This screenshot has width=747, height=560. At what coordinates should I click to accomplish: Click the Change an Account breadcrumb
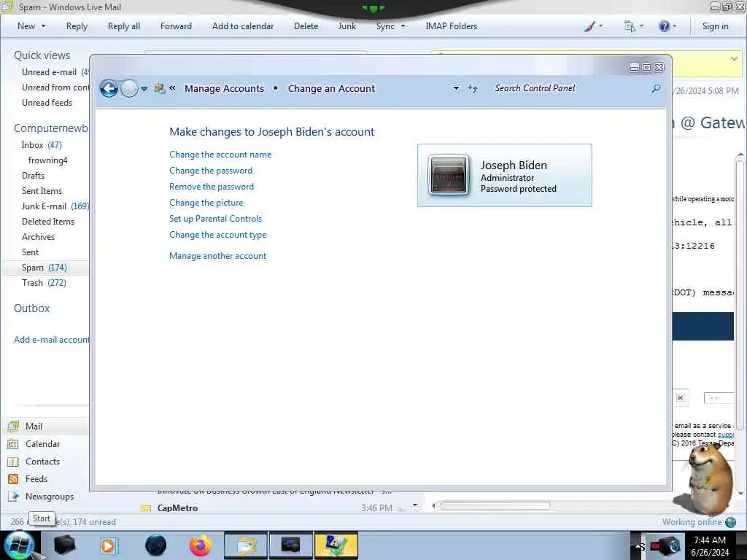click(331, 88)
